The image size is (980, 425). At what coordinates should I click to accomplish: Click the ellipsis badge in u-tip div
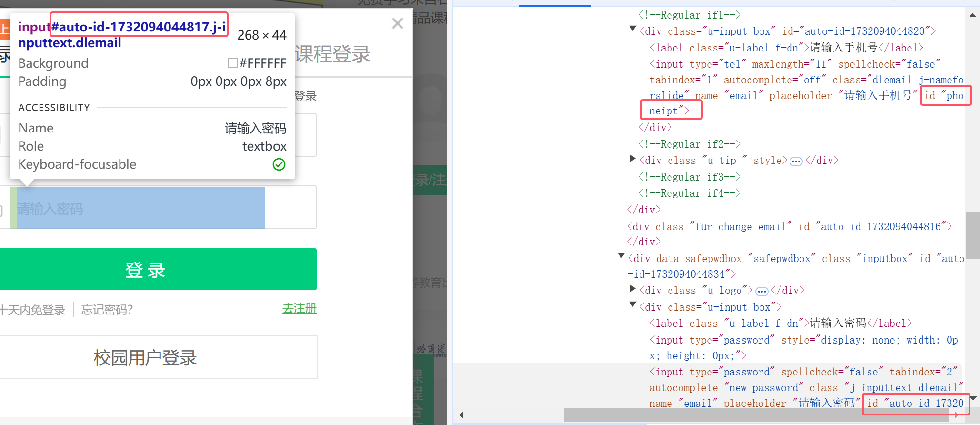tap(796, 162)
